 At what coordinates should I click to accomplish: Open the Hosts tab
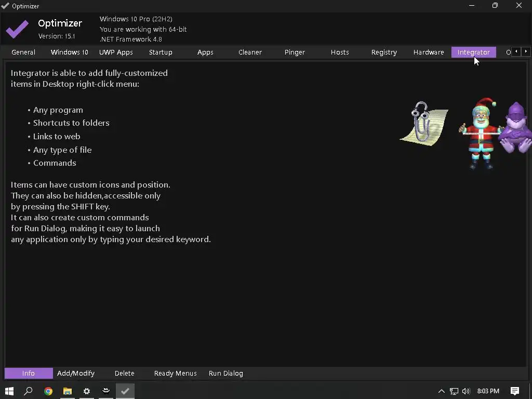[x=340, y=52]
